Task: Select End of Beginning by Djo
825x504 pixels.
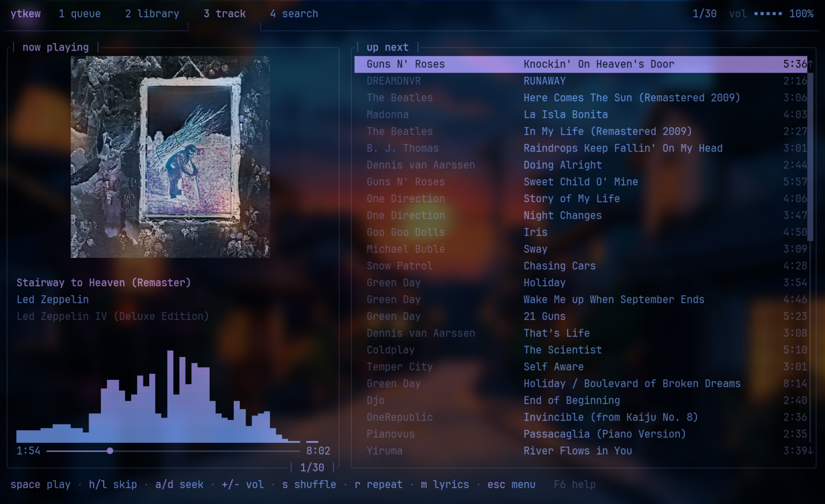Action: [580, 400]
